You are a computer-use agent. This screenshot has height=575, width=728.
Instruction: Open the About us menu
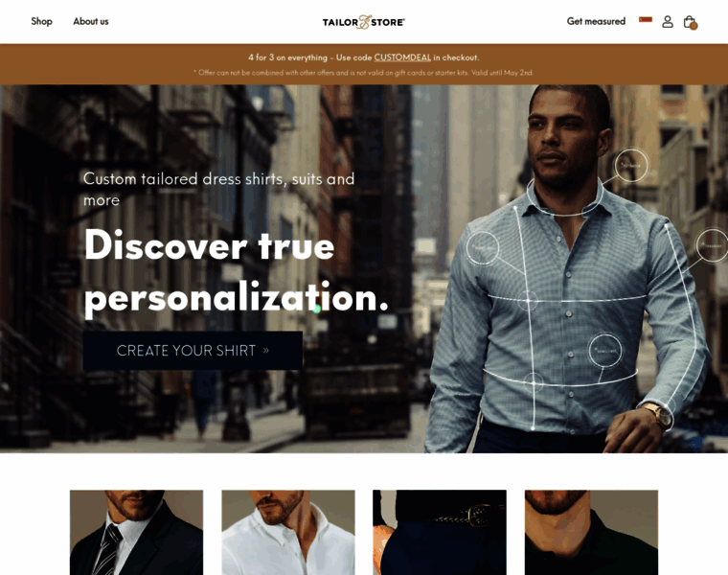[91, 21]
